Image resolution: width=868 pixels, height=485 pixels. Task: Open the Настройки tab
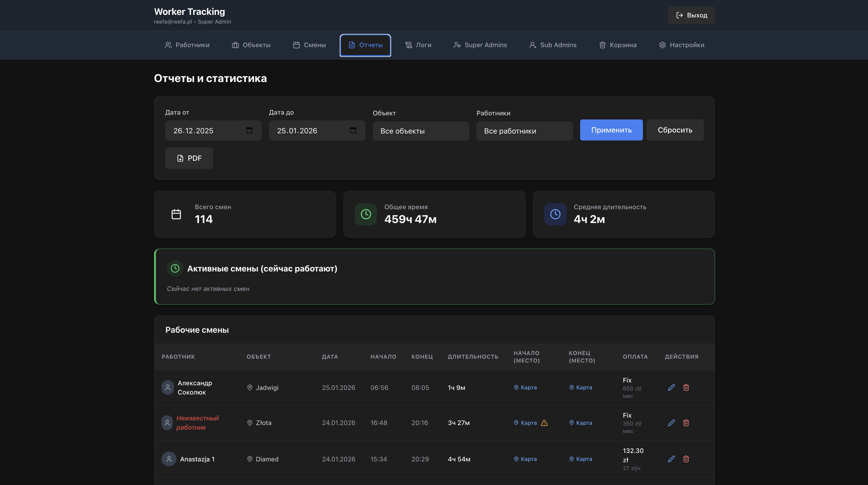point(682,45)
